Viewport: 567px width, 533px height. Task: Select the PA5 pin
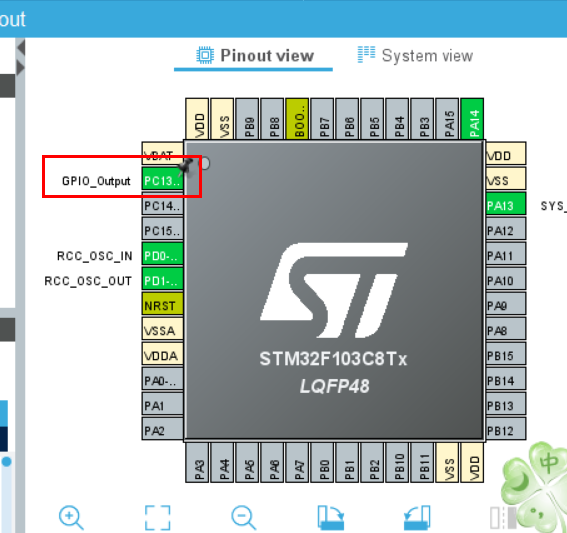247,462
